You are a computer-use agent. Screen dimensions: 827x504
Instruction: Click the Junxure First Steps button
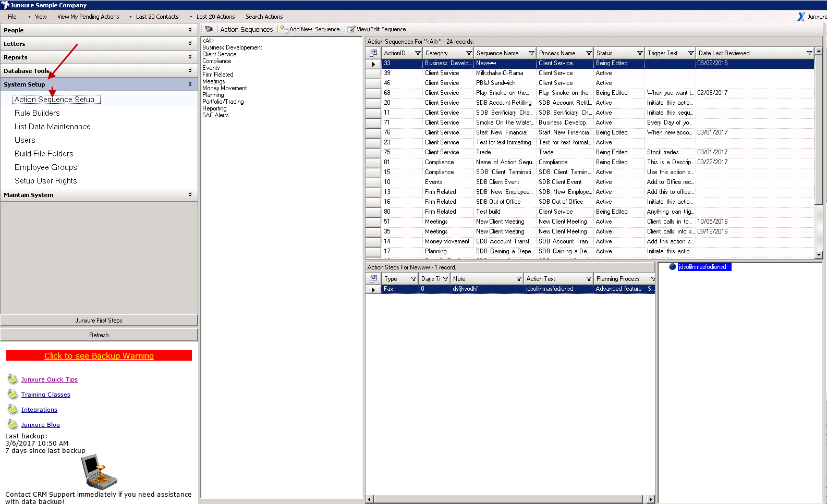click(x=99, y=321)
